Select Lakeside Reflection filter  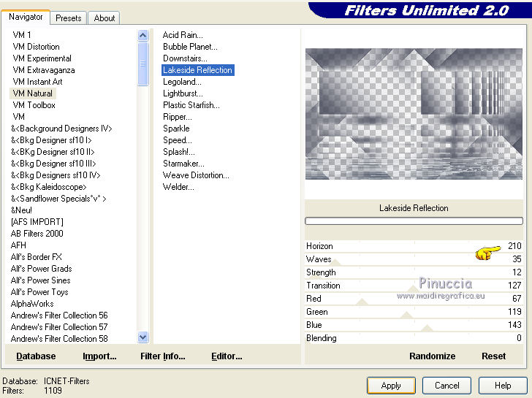coord(197,70)
